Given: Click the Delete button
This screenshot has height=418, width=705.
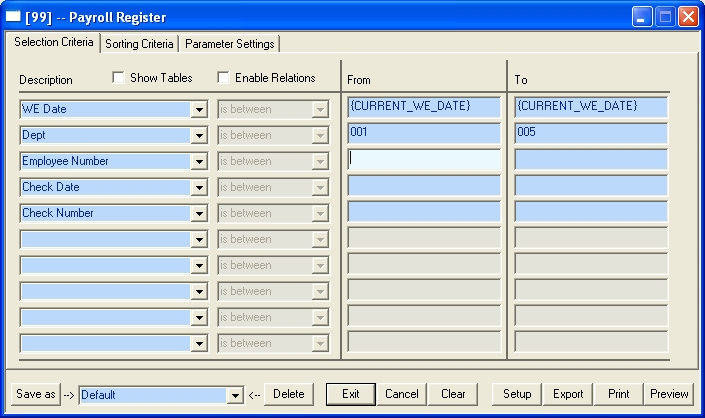Looking at the screenshot, I should (x=289, y=394).
